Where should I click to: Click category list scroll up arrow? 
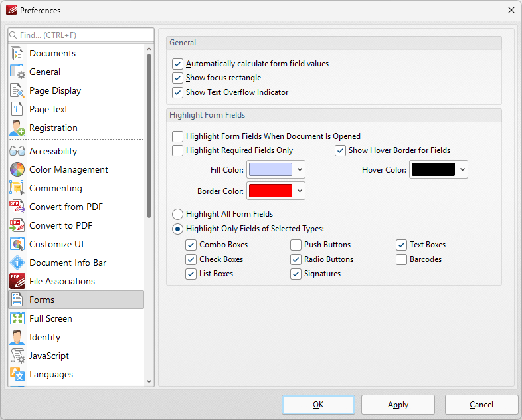point(149,49)
